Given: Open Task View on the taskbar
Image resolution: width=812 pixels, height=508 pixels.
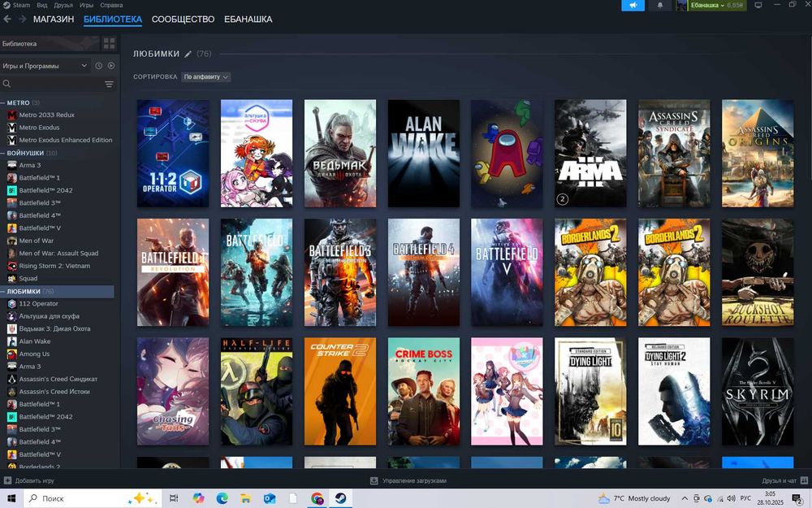Looking at the screenshot, I should click(174, 498).
